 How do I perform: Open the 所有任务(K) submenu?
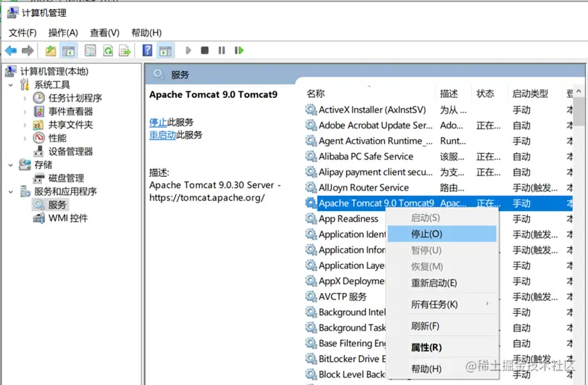(x=442, y=305)
